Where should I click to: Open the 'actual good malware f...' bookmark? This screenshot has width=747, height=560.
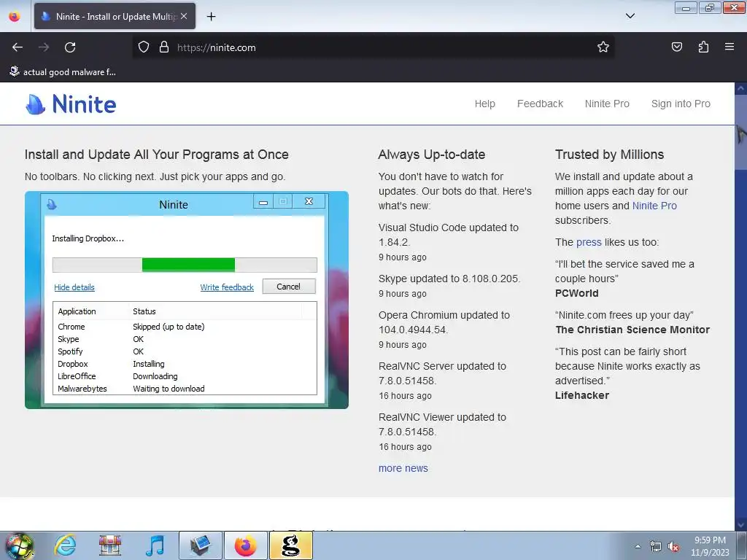(63, 72)
